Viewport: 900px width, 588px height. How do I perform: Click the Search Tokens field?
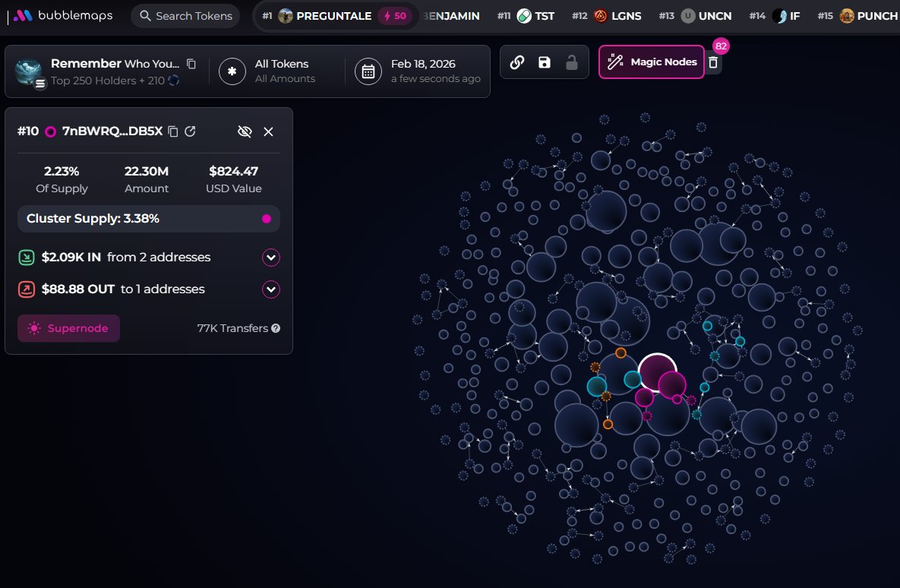(x=185, y=15)
